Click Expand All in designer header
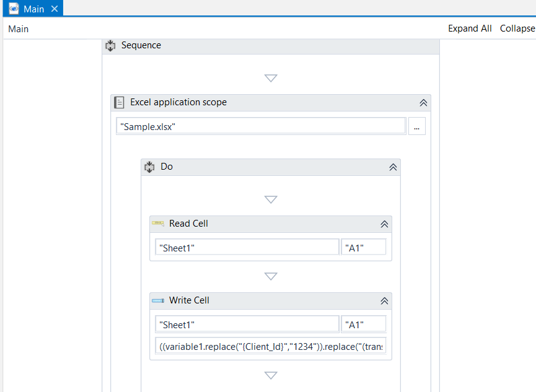 coord(470,28)
